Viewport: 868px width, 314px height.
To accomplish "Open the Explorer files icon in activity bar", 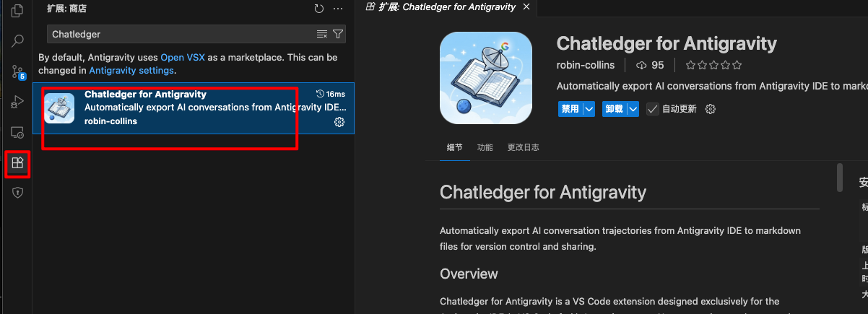I will 18,12.
